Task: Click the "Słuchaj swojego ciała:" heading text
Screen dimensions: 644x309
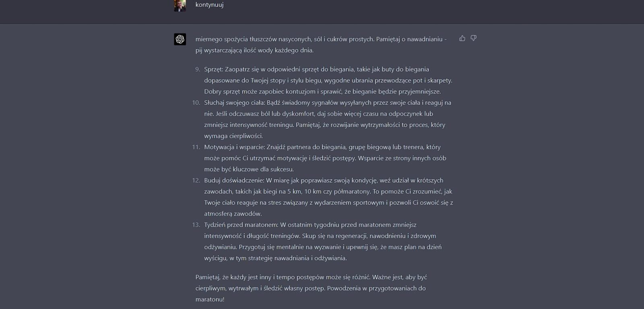Action: (x=234, y=103)
